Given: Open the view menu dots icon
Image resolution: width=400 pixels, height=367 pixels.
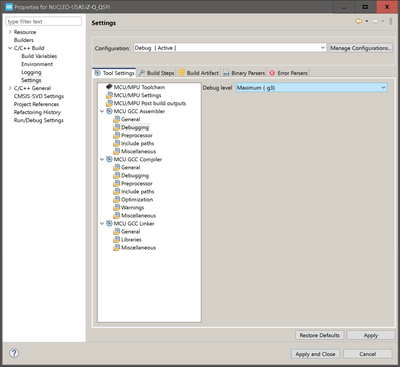Looking at the screenshot, I should [x=391, y=21].
